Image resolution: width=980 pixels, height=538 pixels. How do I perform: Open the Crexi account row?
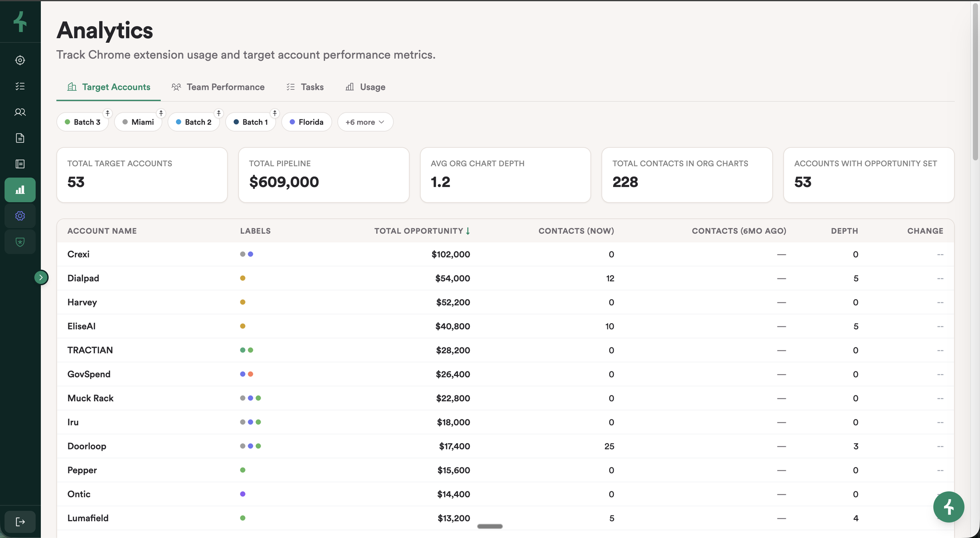[x=78, y=254]
